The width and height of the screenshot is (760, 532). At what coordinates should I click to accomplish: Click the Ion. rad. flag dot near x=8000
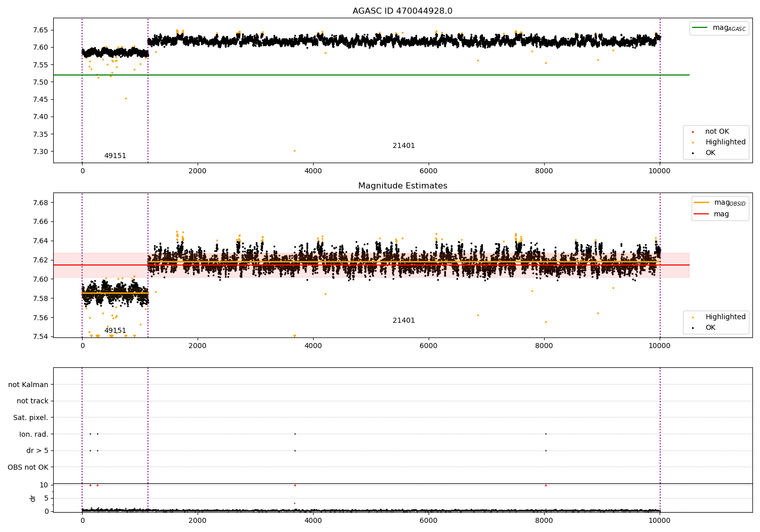546,434
